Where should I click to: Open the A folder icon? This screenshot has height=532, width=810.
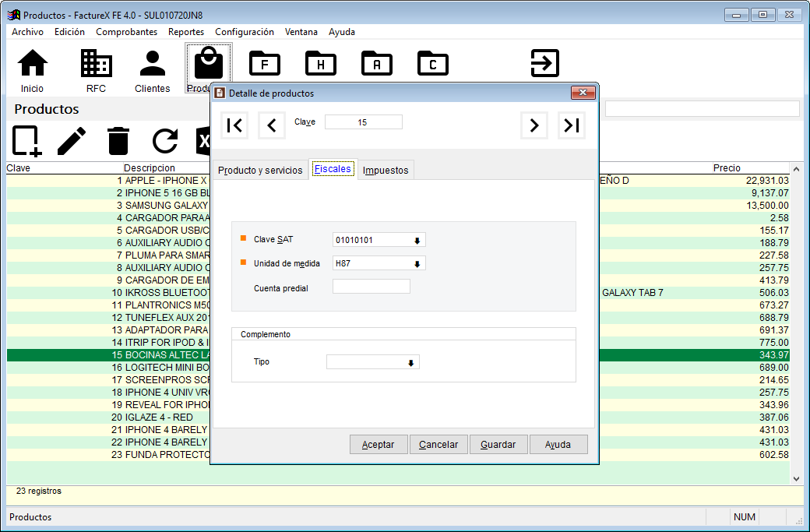click(x=377, y=64)
